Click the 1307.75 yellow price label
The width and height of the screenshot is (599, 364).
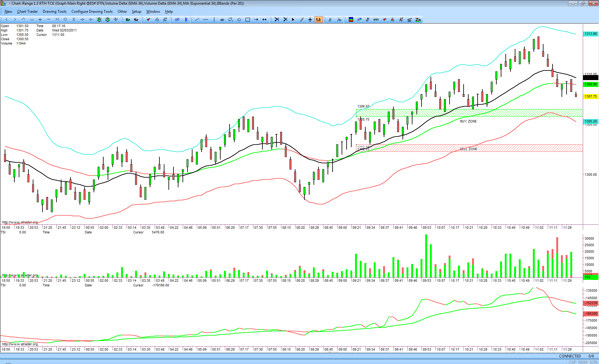591,96
